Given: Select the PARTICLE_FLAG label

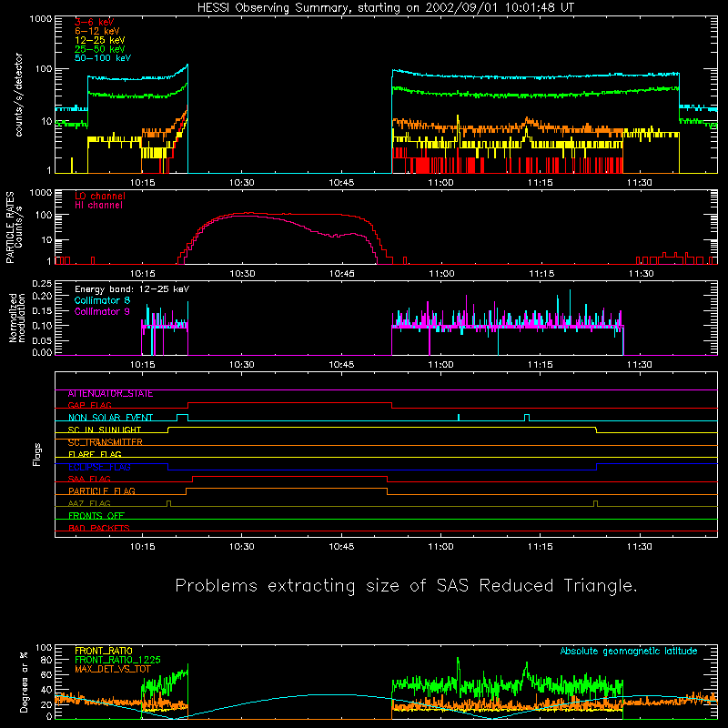Looking at the screenshot, I should (102, 491).
